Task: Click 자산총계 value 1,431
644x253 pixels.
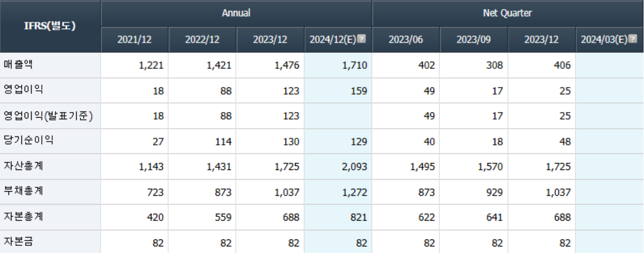Action: [x=219, y=167]
